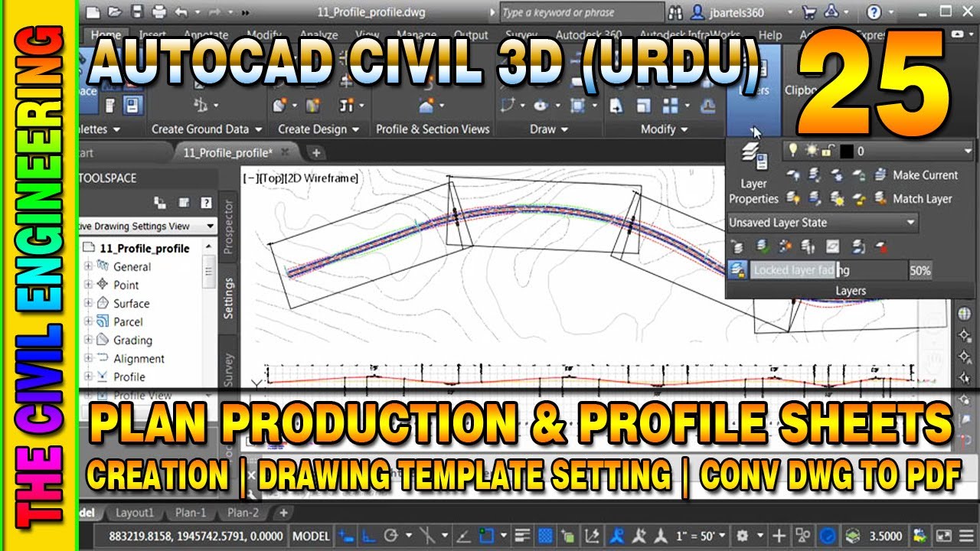Click the Help question mark icon in title bar
The image size is (980, 551).
874,12
